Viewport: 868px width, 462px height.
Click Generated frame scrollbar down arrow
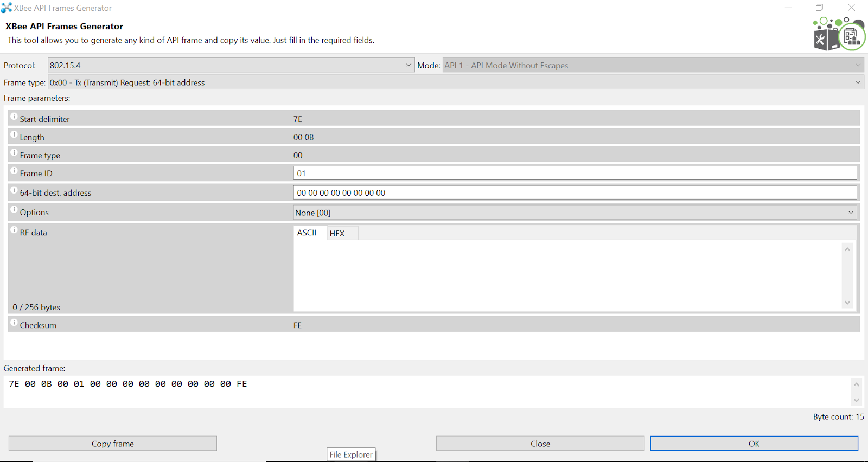pos(856,400)
